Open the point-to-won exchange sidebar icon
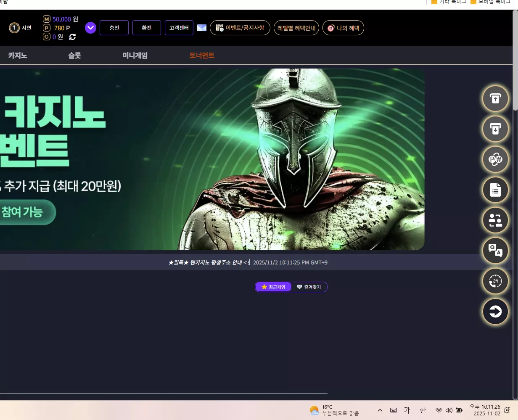 coord(495,159)
